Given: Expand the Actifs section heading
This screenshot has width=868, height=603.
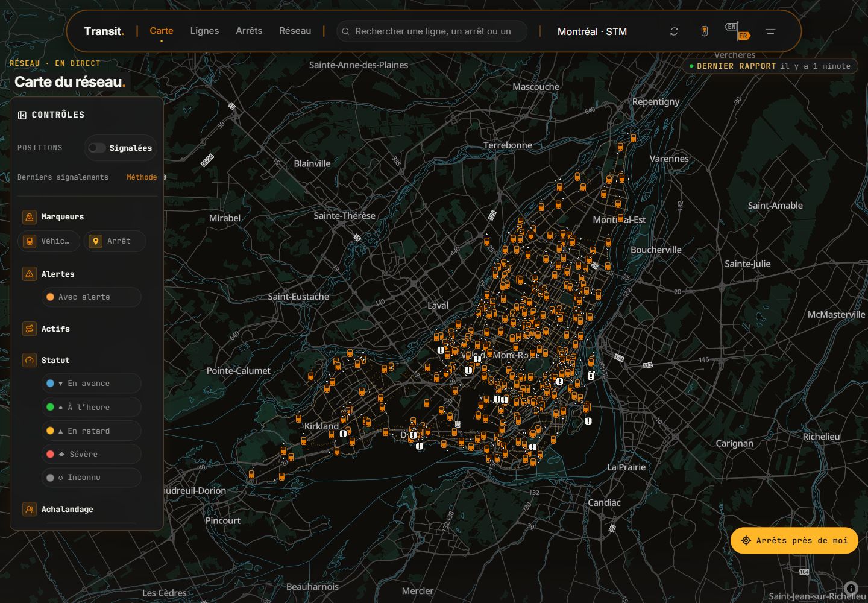Looking at the screenshot, I should click(x=55, y=329).
